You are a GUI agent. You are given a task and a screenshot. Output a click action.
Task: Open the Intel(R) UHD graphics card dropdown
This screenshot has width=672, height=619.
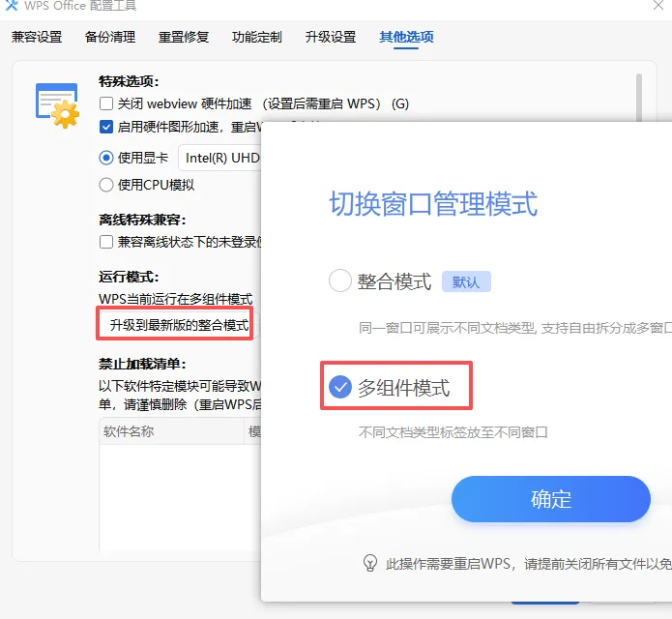coord(219,158)
